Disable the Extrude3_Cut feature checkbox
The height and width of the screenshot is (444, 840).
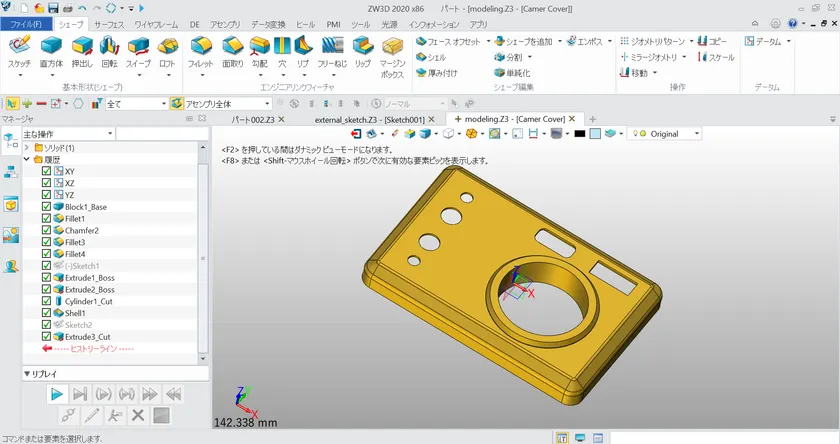coord(46,337)
